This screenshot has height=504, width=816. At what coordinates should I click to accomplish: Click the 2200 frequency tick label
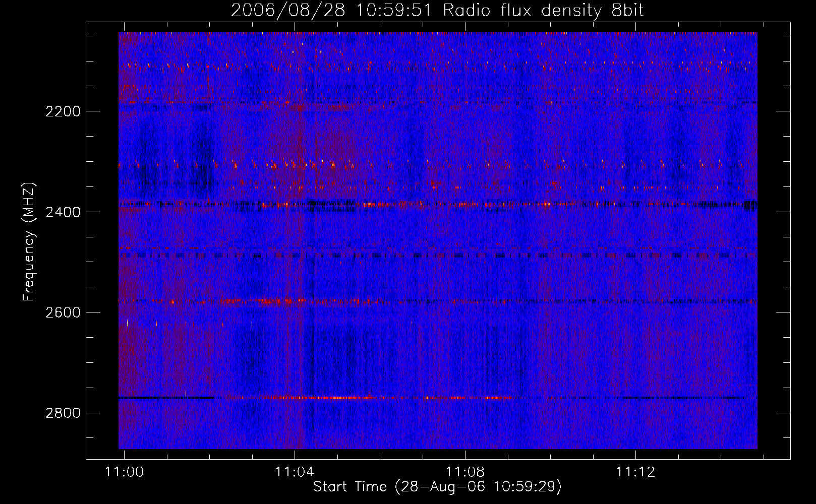tap(63, 111)
